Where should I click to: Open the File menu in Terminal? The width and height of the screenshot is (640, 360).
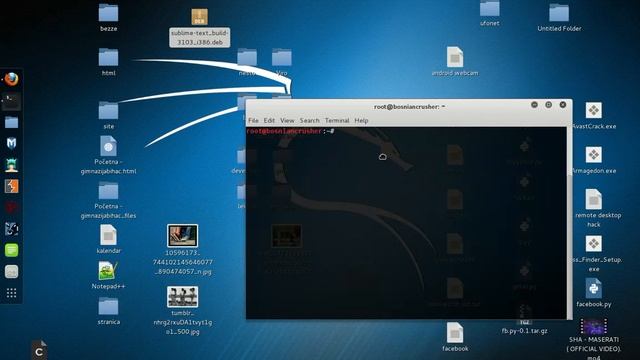coord(253,120)
